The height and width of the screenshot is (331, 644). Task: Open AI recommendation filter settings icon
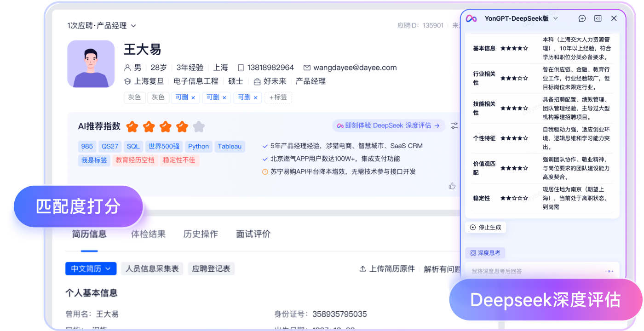tap(454, 126)
